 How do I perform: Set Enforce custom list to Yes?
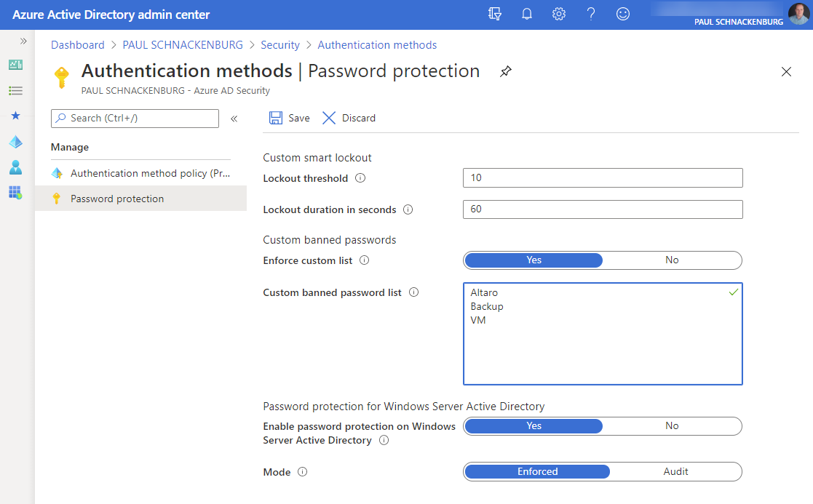(534, 260)
